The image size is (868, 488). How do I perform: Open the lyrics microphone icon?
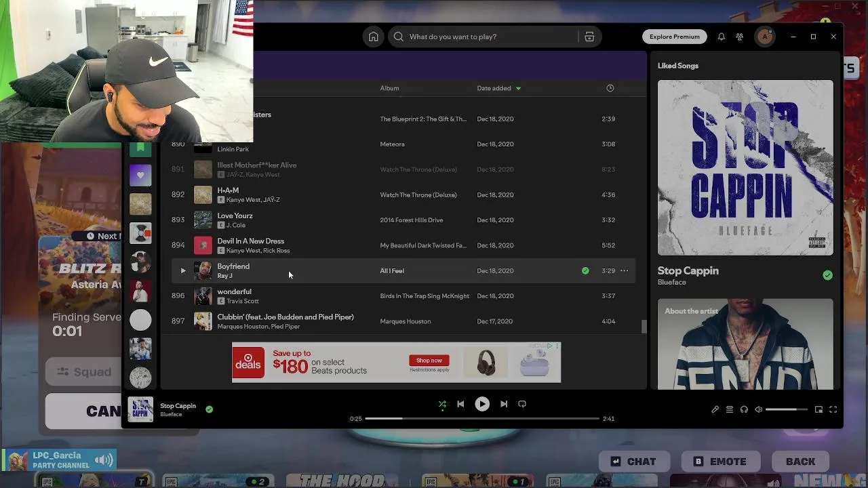[715, 409]
